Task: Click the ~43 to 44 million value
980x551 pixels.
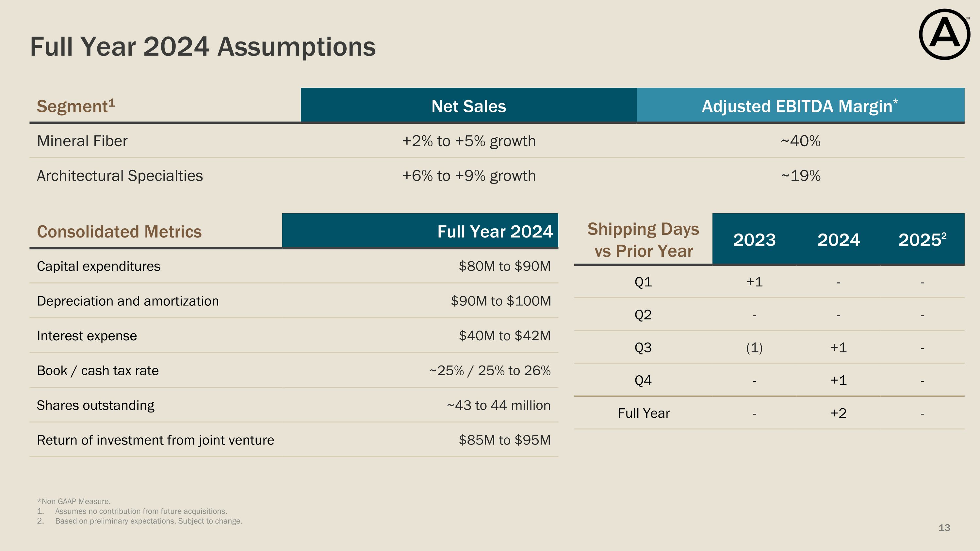Action: [498, 405]
